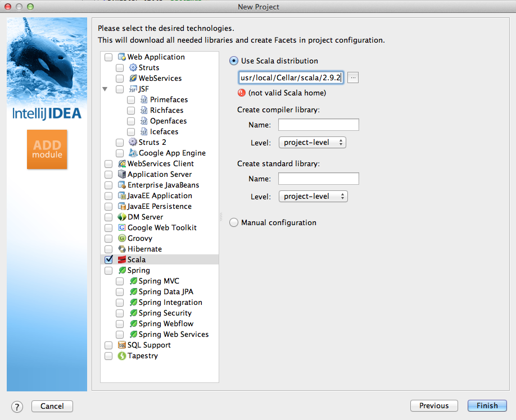The image size is (516, 420).
Task: Click the Hibernate icon
Action: pos(122,249)
